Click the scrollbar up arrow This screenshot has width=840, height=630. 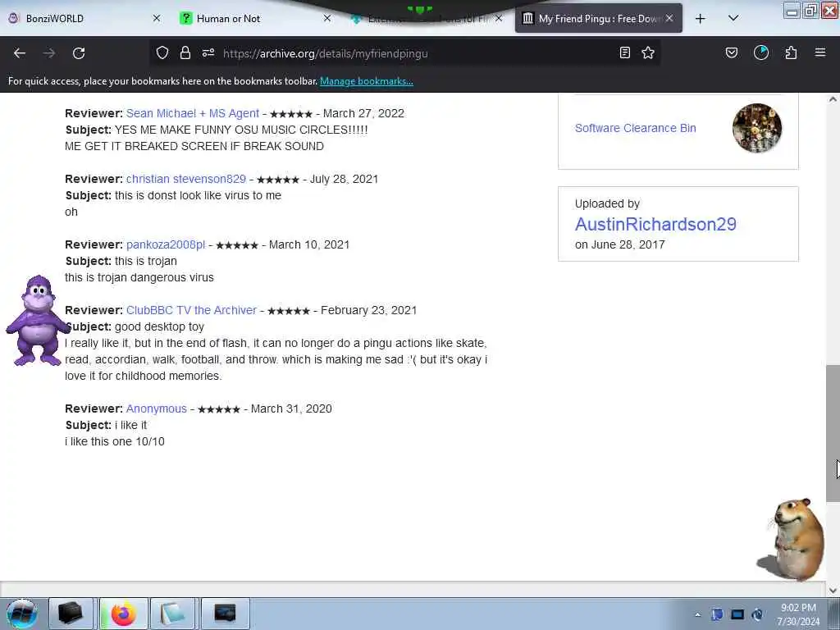point(833,99)
